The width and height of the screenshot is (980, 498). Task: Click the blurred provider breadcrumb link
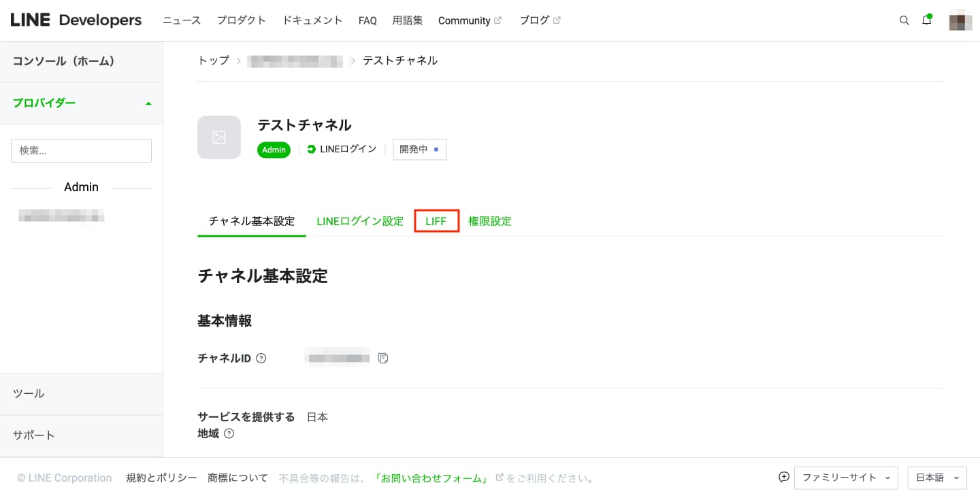[x=295, y=61]
